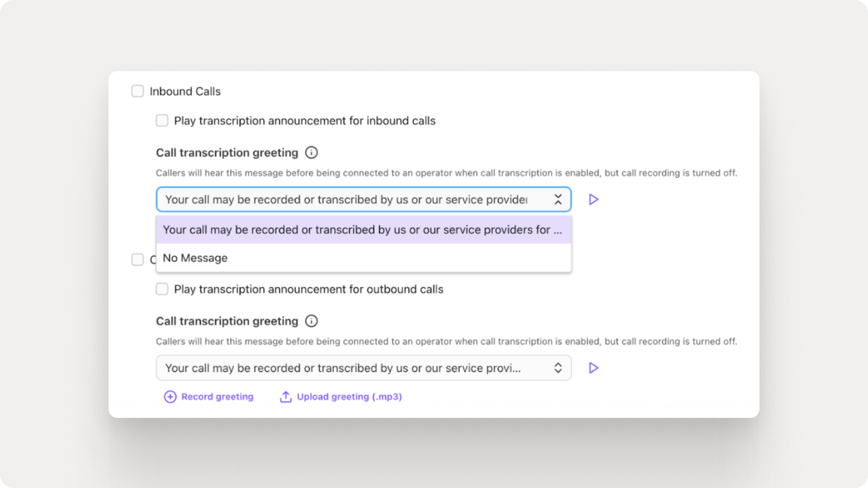The width and height of the screenshot is (868, 488).
Task: Click the Upload greeting (.mp3) link
Action: pyautogui.click(x=349, y=396)
